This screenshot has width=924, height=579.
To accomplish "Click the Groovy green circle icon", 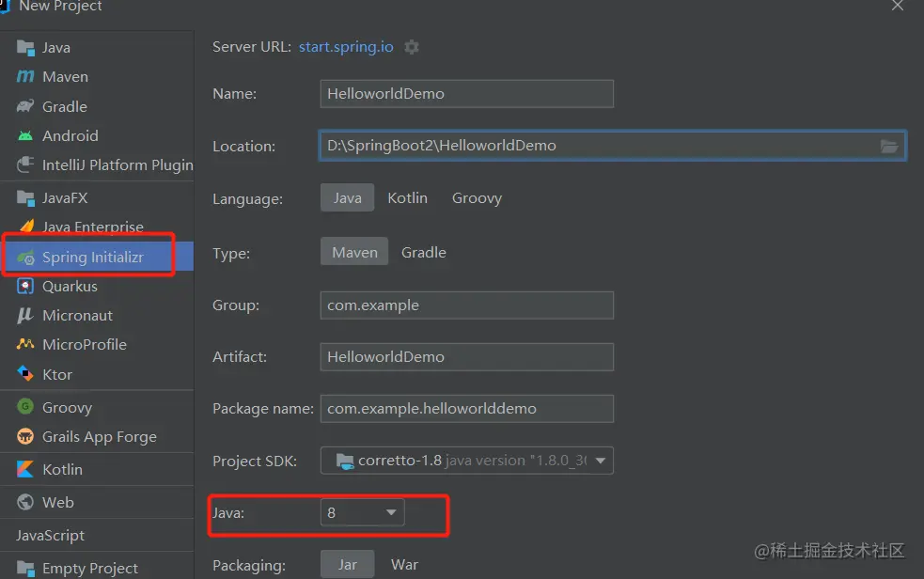I will click(25, 406).
